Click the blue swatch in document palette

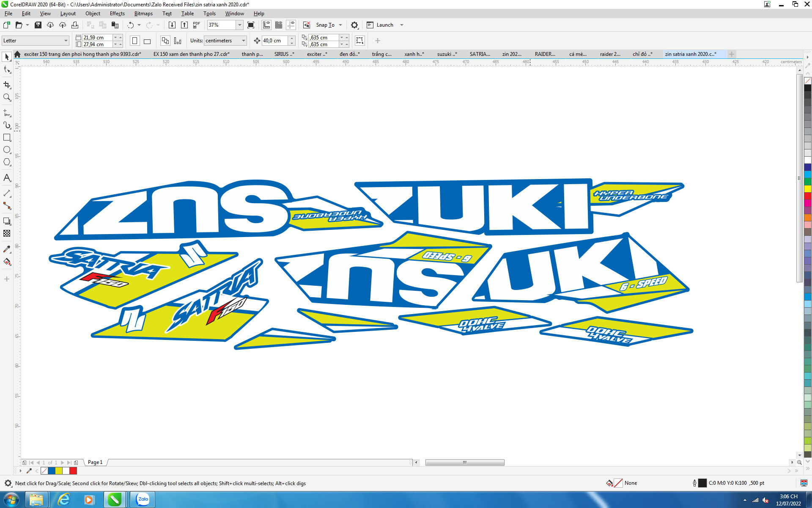(x=52, y=471)
